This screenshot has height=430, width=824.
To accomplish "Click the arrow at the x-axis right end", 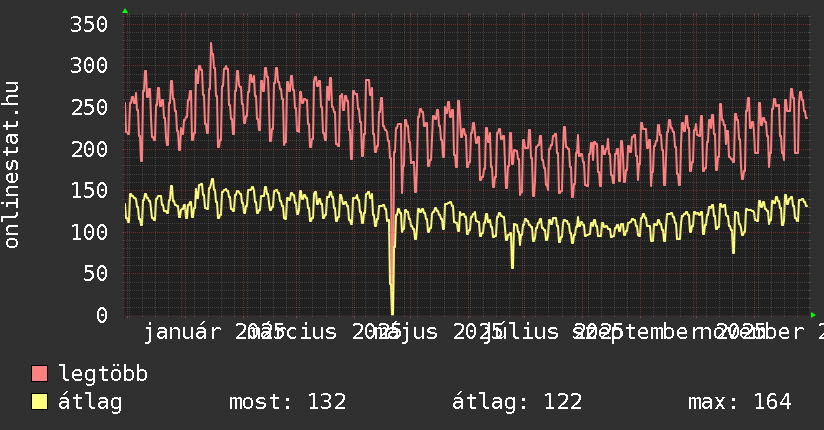I will point(812,315).
